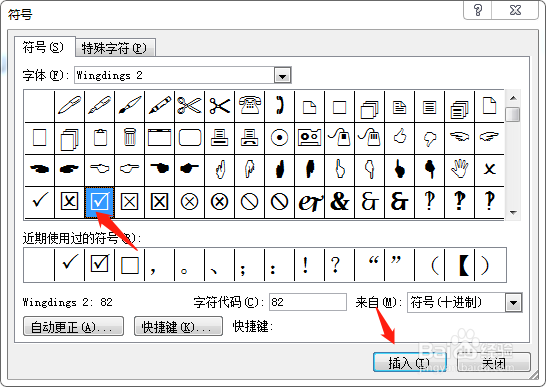Click the symbol grid scroll up arrow
Screen dimensions: 546x387
point(513,99)
